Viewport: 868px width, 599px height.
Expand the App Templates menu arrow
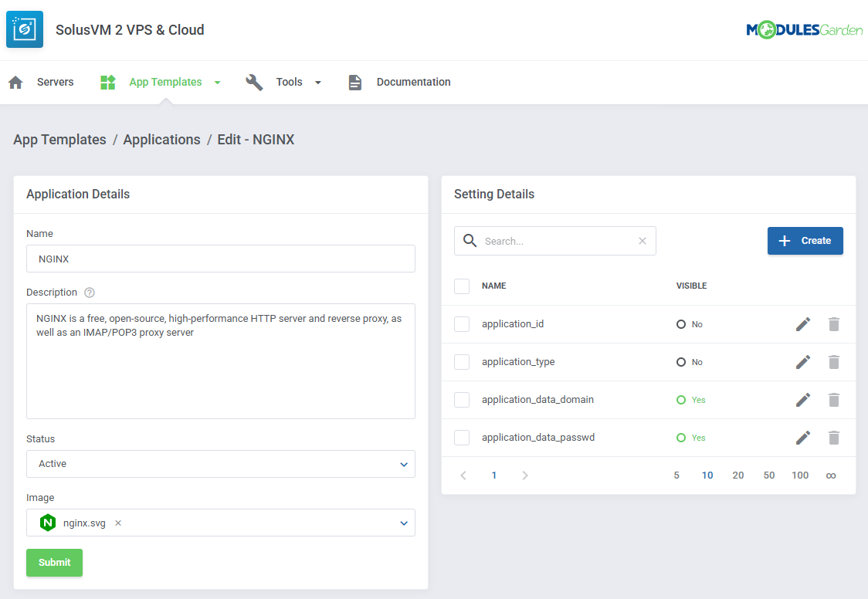coord(218,83)
